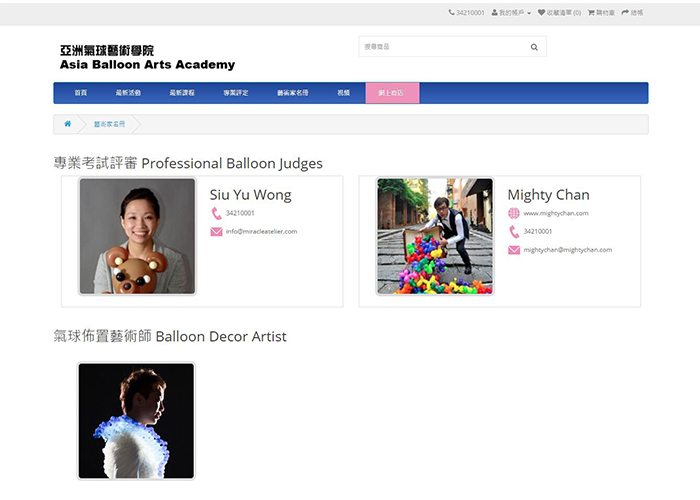Click the Asia Balloon Arts Academy logo

[147, 58]
